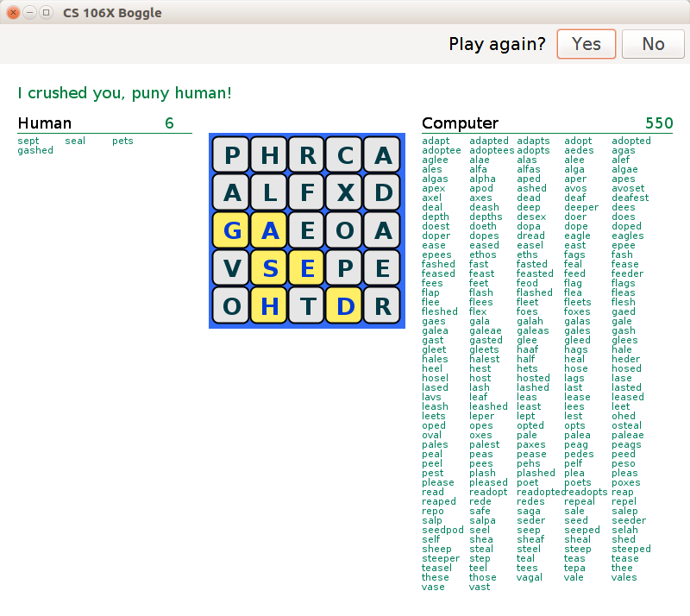Click the L letter cube
The width and height of the screenshot is (690, 616).
(270, 193)
